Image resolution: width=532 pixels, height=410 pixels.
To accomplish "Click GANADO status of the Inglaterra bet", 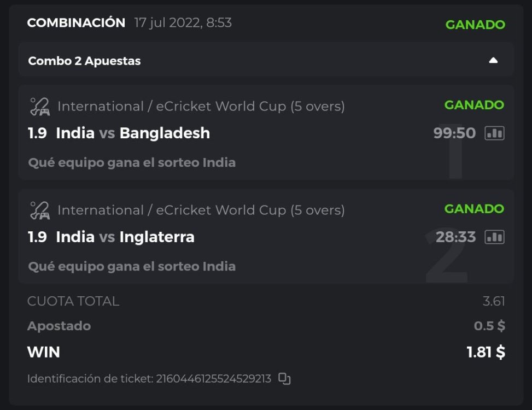I will 474,209.
